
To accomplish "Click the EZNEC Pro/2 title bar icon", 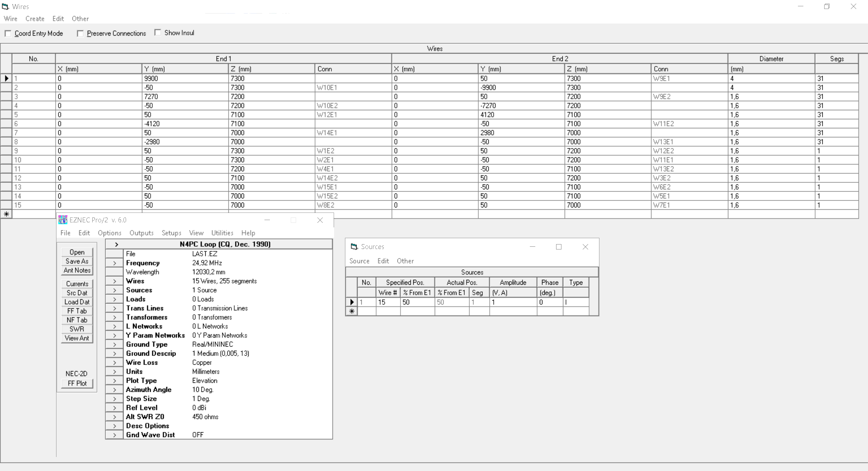I will [x=63, y=220].
